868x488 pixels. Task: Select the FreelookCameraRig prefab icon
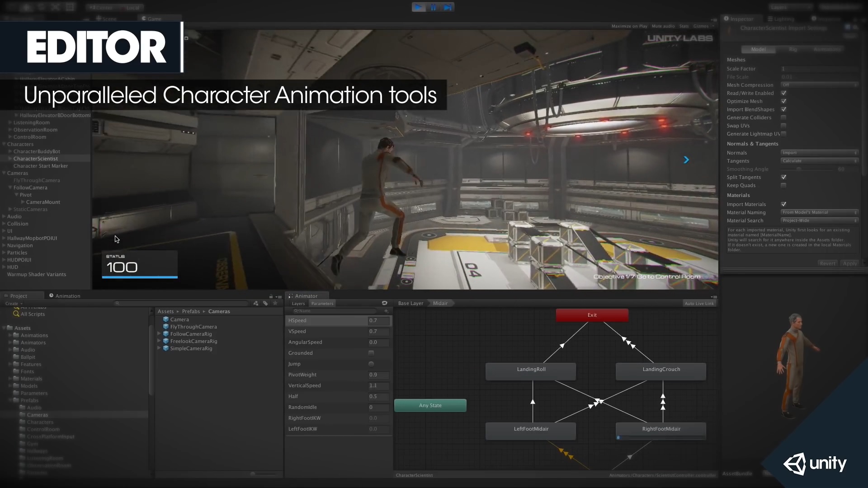click(x=166, y=341)
